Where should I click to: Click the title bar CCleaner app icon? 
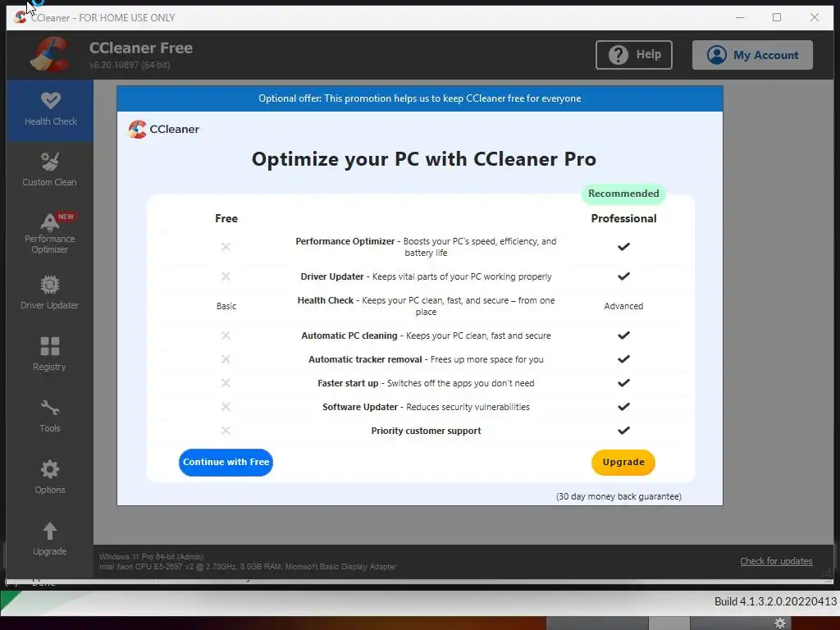pos(21,17)
